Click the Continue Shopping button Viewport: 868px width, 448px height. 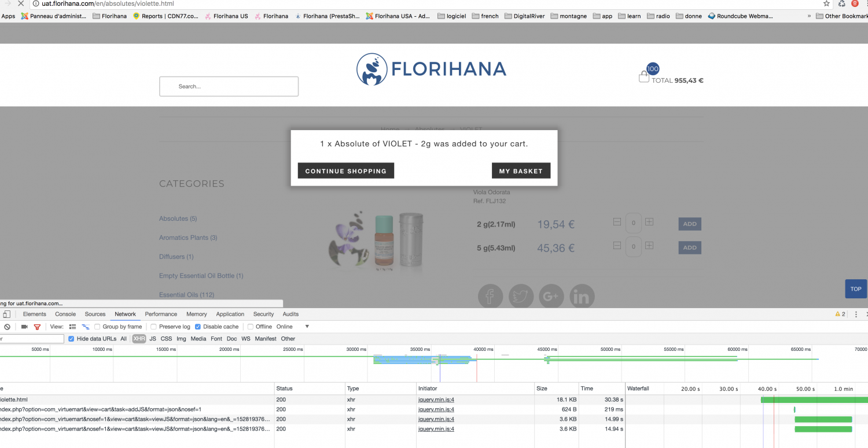click(345, 171)
